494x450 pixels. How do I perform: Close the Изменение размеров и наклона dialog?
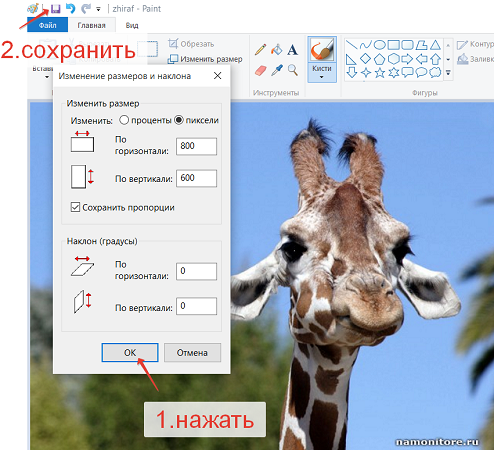point(217,76)
